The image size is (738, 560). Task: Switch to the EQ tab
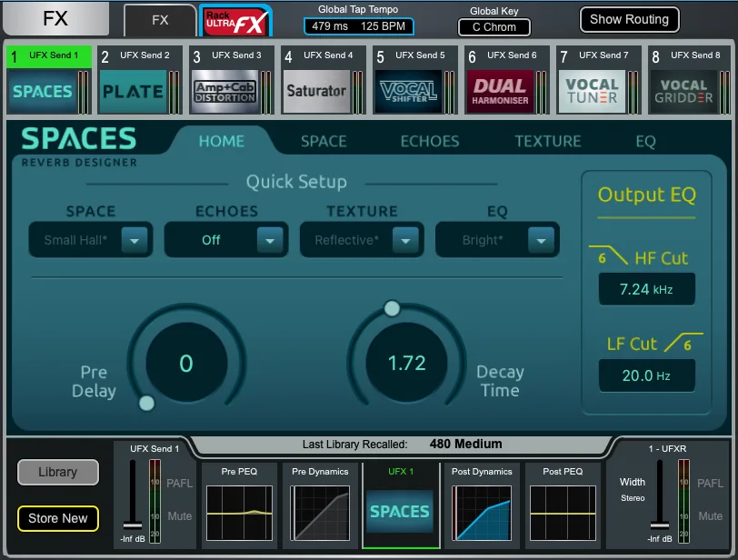pyautogui.click(x=645, y=141)
